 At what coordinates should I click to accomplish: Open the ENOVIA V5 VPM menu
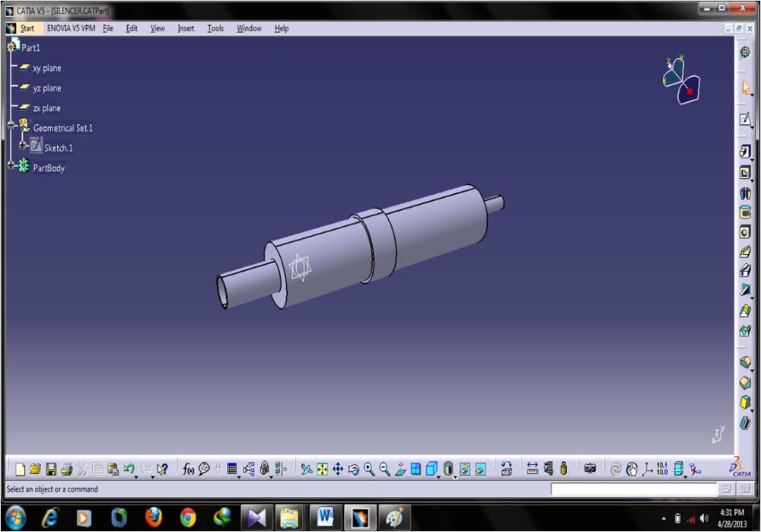tap(71, 28)
